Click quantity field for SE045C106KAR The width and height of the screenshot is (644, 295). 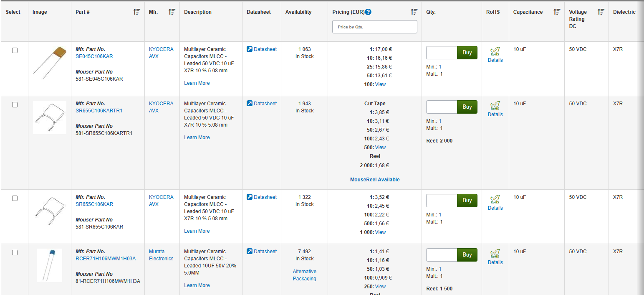(x=442, y=53)
